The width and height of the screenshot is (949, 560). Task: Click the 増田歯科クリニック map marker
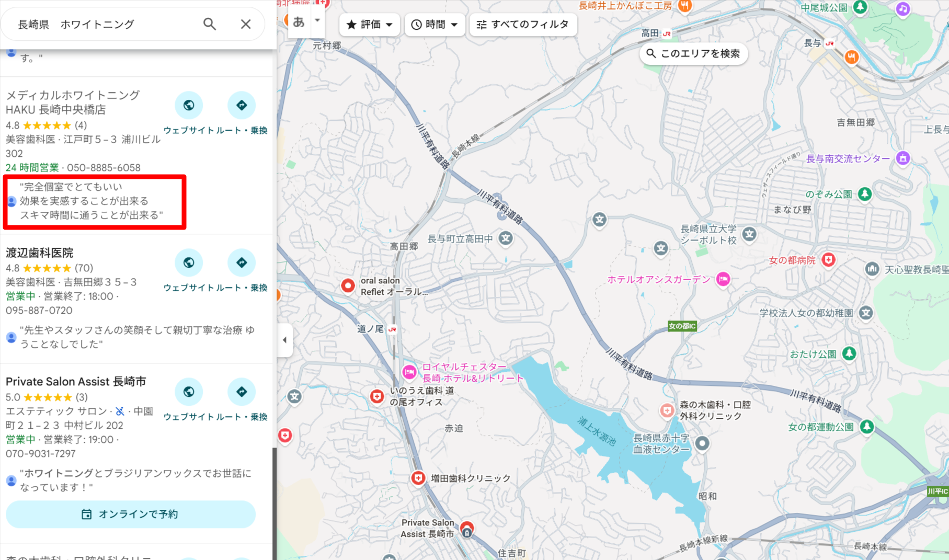pyautogui.click(x=418, y=478)
